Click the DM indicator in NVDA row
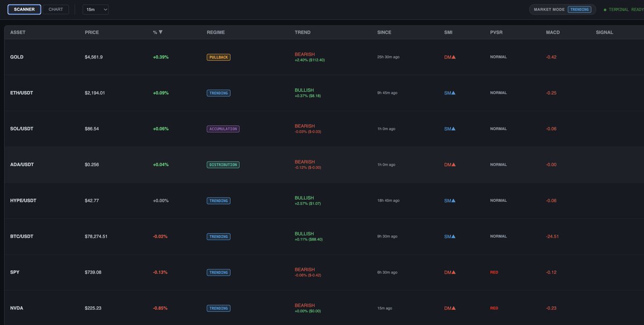Image resolution: width=644 pixels, height=325 pixels. pos(450,308)
